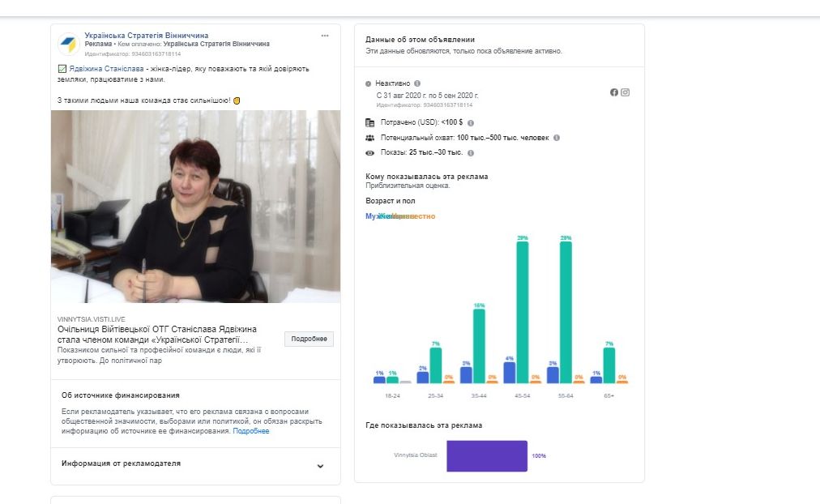Click the green 55-64 age bar

[x=566, y=312]
